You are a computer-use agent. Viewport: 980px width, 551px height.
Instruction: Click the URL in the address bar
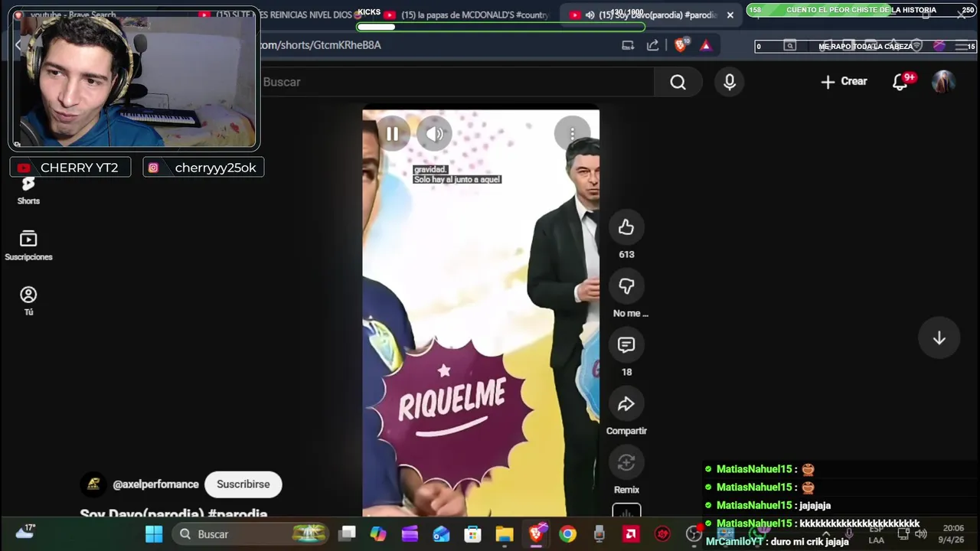pyautogui.click(x=320, y=45)
